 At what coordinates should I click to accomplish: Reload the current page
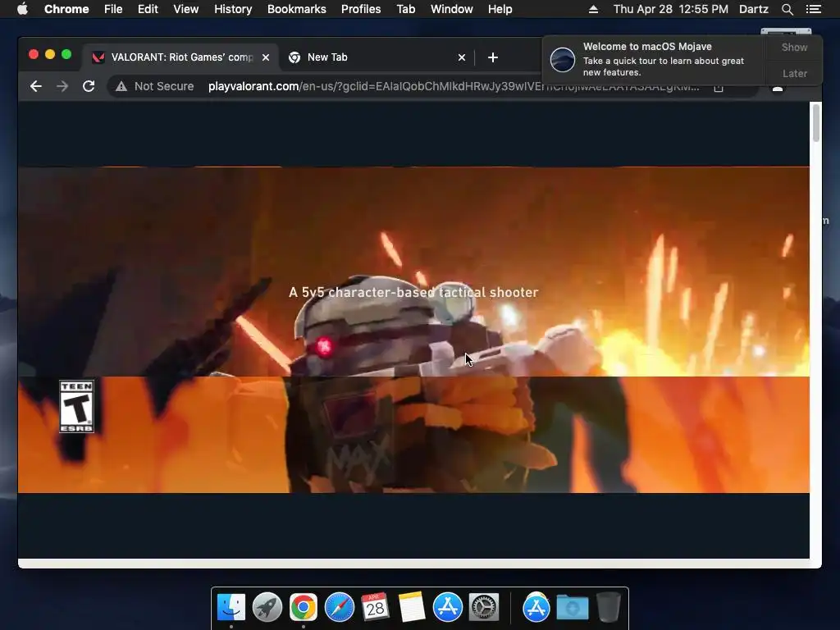[89, 86]
